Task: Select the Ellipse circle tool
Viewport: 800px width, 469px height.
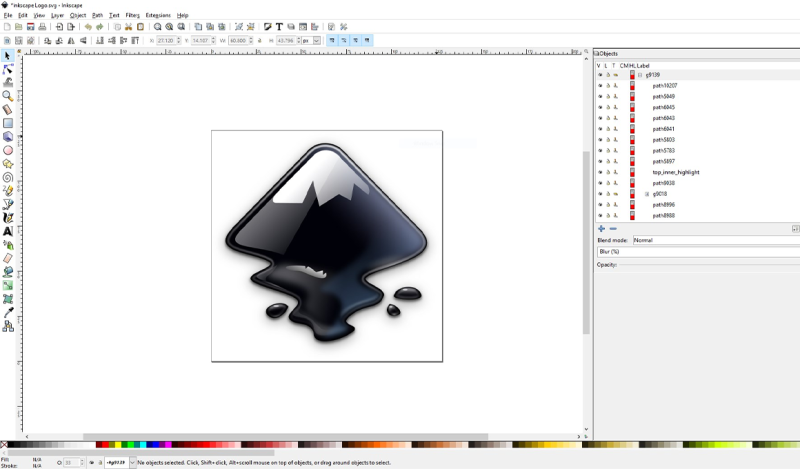Action: pos(8,150)
